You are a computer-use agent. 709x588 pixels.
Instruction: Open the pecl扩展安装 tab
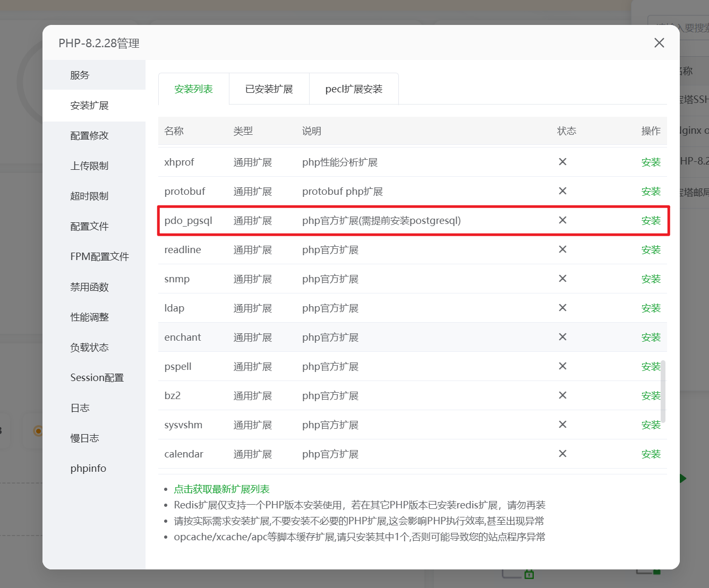coord(354,89)
